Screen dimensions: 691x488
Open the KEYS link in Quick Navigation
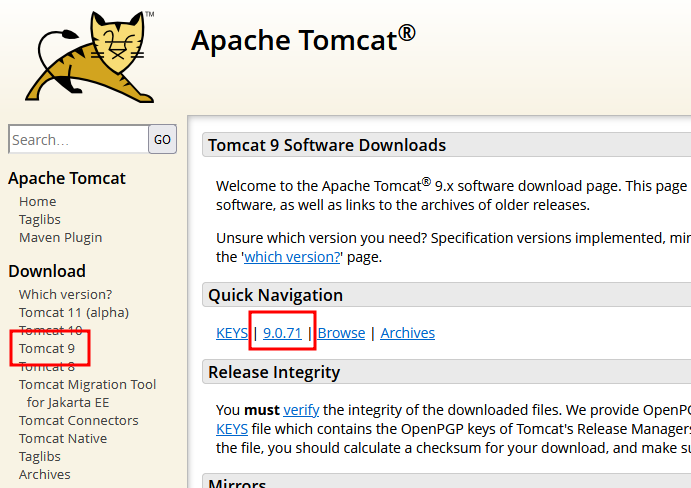tap(232, 333)
